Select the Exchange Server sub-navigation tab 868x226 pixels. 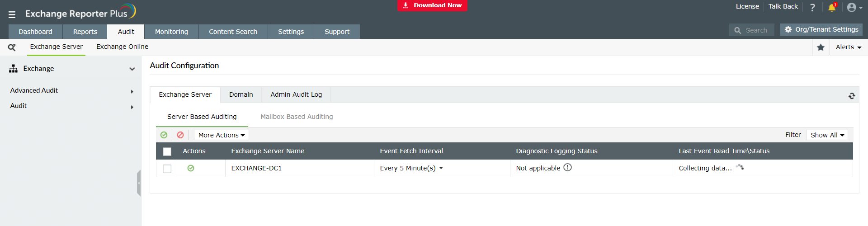pyautogui.click(x=56, y=47)
